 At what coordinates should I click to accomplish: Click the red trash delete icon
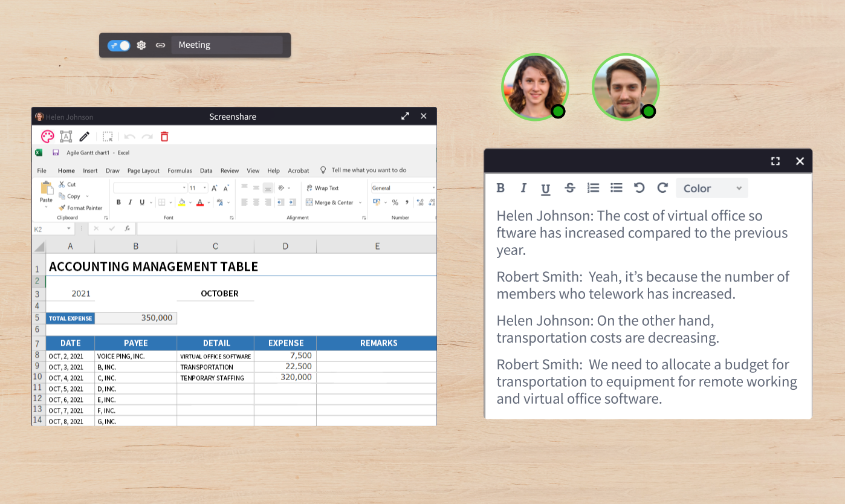pos(164,137)
